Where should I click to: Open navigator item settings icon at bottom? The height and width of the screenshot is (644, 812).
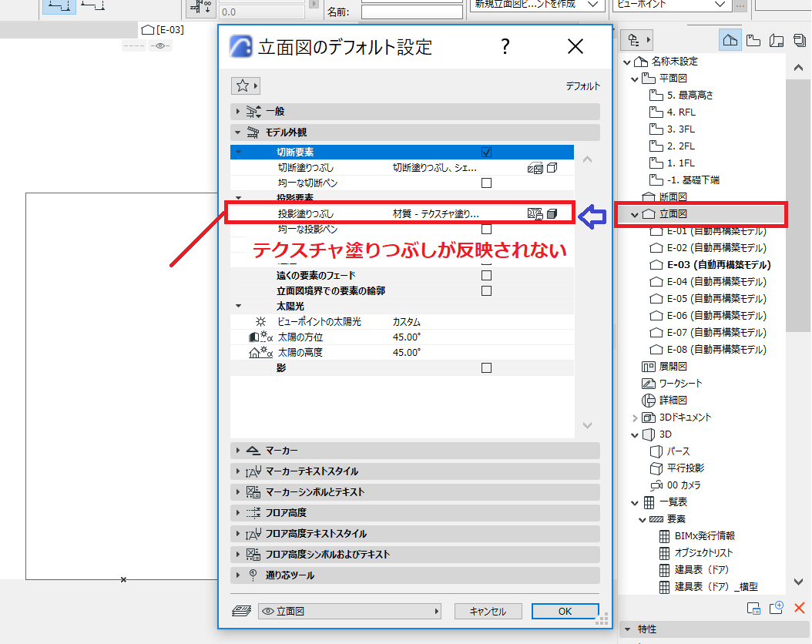tap(753, 609)
